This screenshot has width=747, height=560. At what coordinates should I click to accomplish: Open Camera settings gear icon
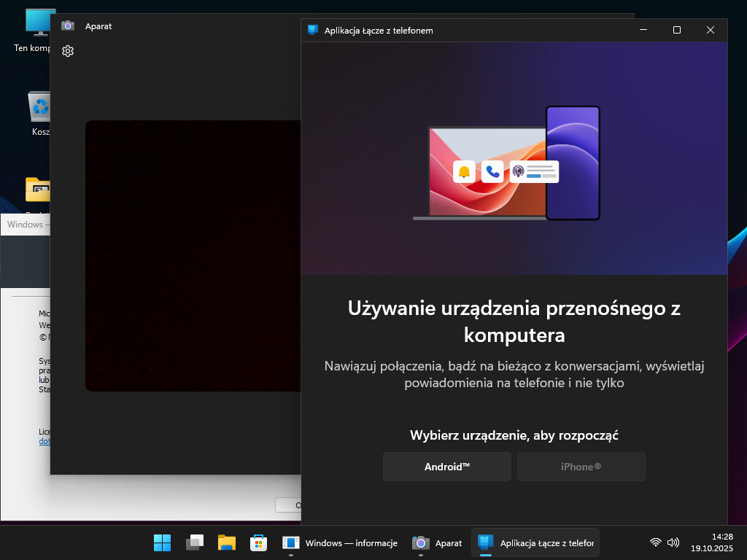click(x=68, y=51)
